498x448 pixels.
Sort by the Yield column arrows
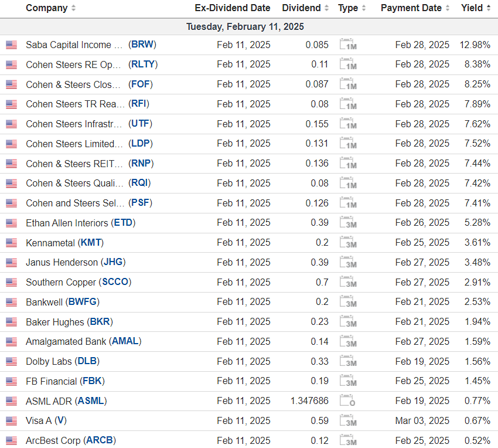point(488,8)
